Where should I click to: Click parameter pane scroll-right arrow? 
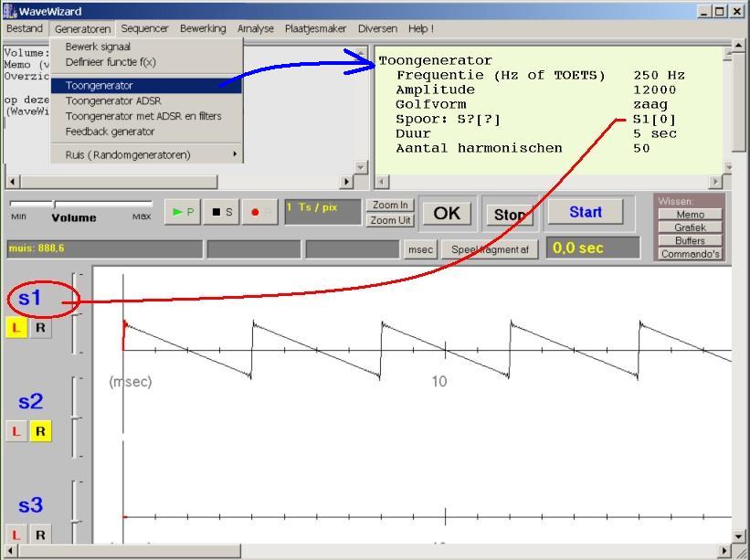click(x=715, y=182)
